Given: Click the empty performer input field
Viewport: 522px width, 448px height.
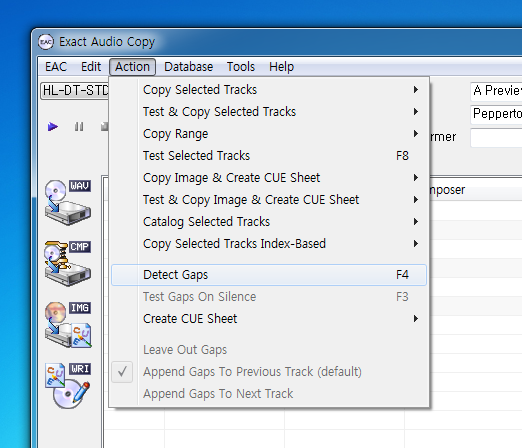Looking at the screenshot, I should [496, 137].
